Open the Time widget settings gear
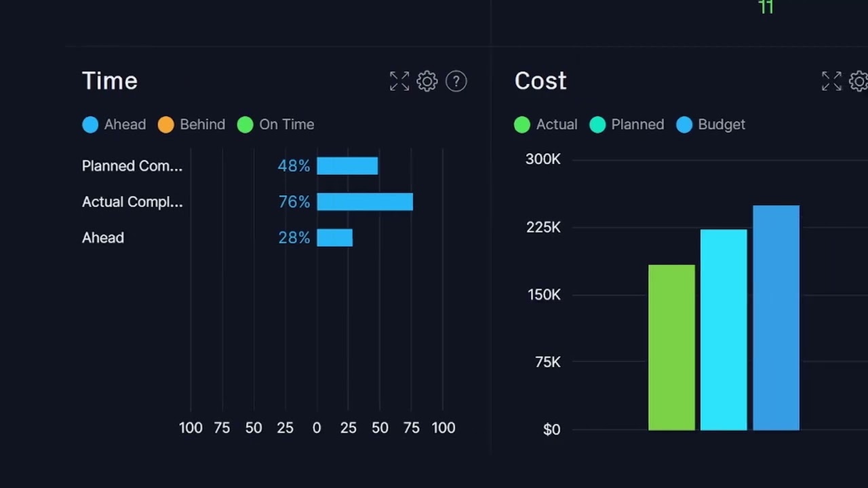This screenshot has width=868, height=488. (427, 81)
